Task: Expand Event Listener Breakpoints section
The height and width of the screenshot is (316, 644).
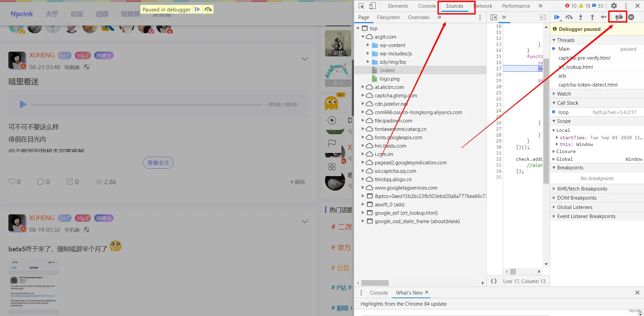Action: [x=586, y=216]
